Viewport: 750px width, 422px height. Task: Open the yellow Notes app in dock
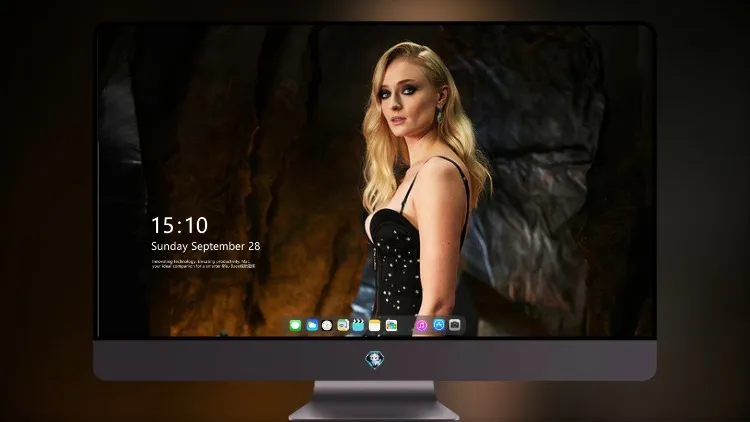(x=375, y=326)
